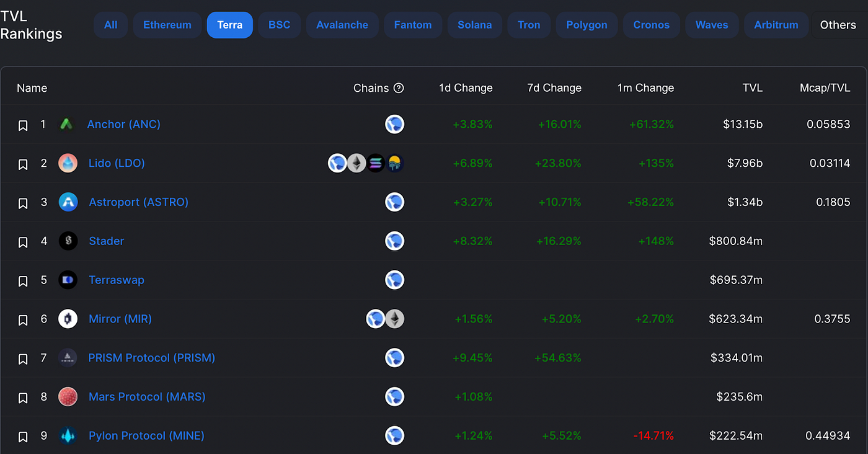
Task: Select the Polygon chain filter
Action: coord(587,25)
